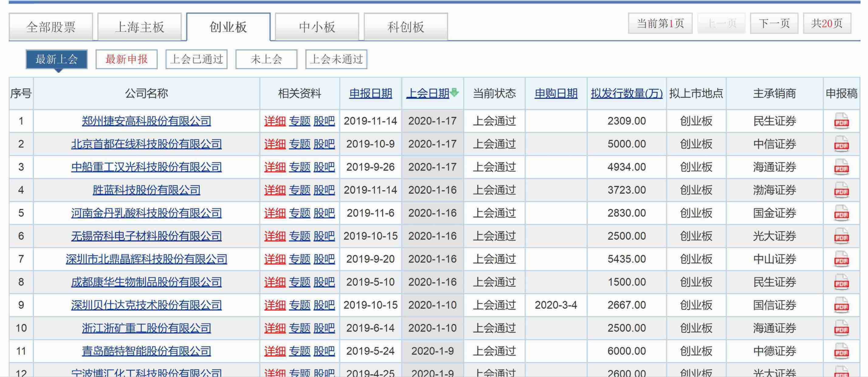Sort table by 申报日期
The image size is (868, 377).
coord(370,93)
